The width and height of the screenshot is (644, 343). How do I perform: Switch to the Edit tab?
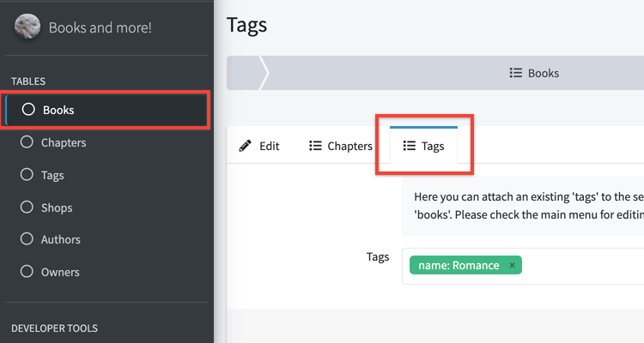click(x=270, y=146)
